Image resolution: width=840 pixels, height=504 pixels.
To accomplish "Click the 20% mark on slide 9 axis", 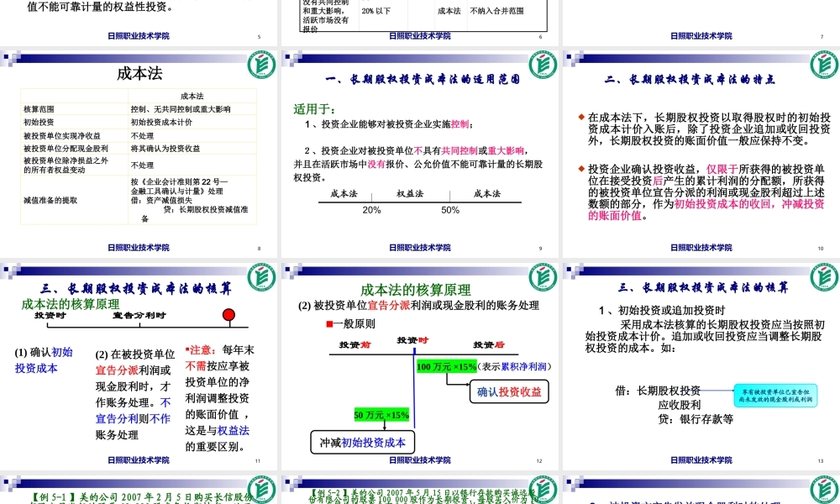I will click(371, 210).
